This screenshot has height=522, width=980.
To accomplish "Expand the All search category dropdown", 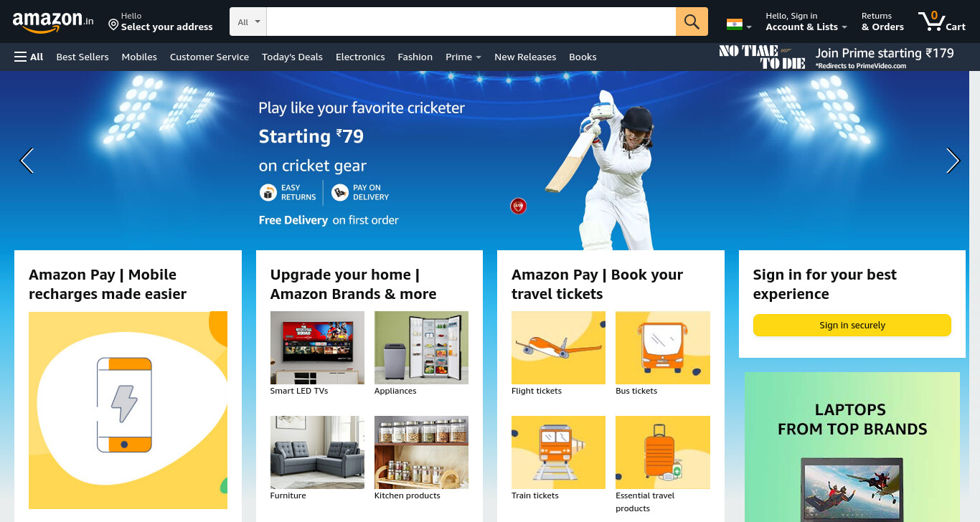I will click(248, 22).
